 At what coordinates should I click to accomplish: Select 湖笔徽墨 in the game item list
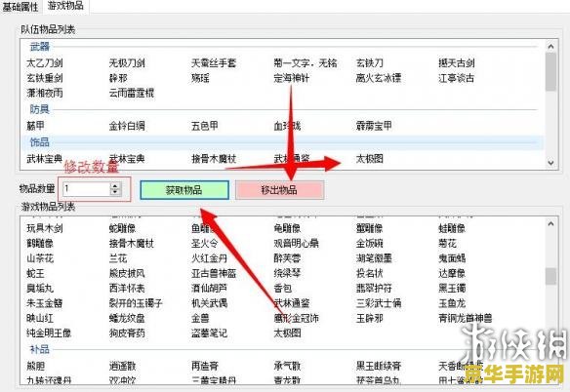(374, 258)
